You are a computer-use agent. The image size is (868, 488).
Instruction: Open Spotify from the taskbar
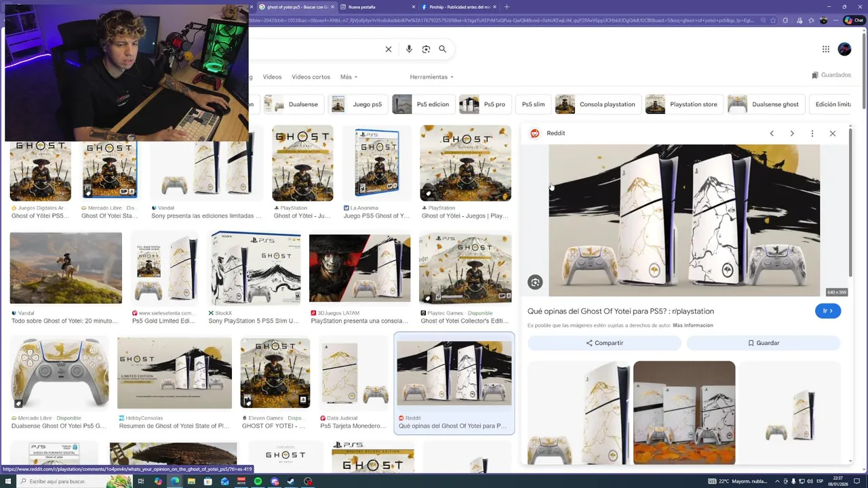click(x=258, y=481)
